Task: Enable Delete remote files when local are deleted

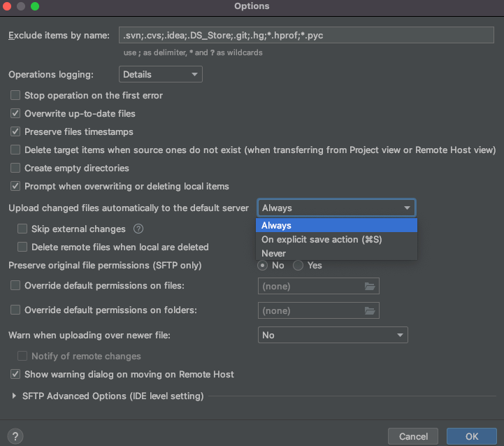Action: point(22,247)
